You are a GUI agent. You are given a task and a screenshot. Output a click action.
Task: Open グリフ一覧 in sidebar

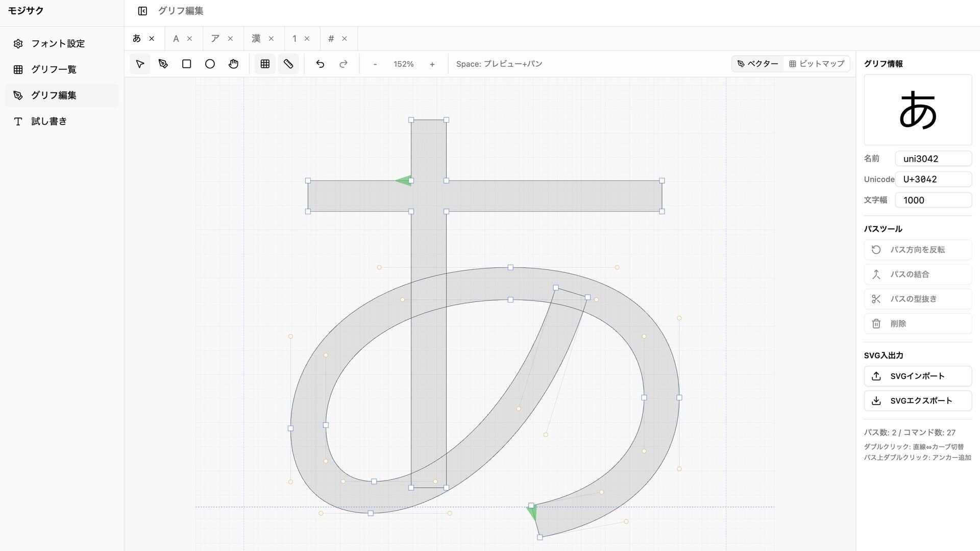[x=54, y=69]
